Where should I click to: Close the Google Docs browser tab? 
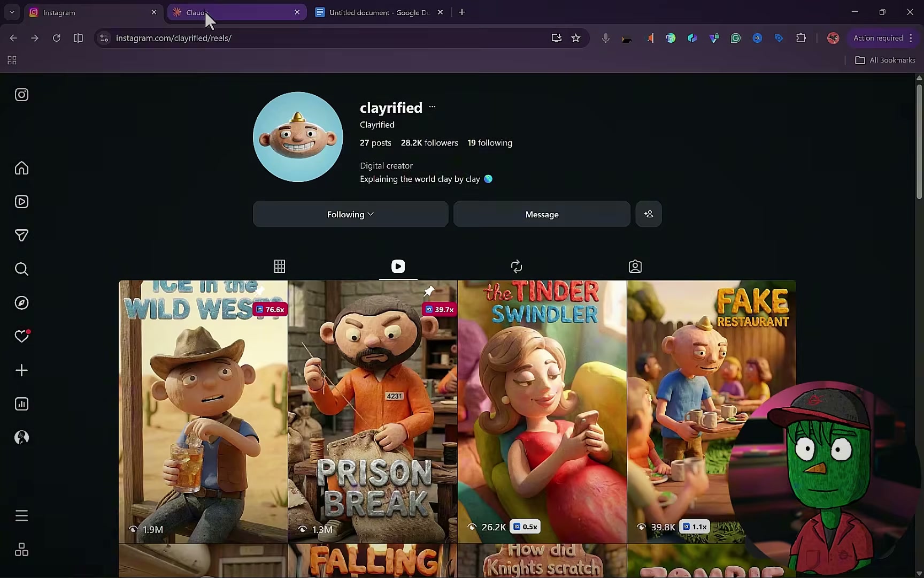point(440,12)
